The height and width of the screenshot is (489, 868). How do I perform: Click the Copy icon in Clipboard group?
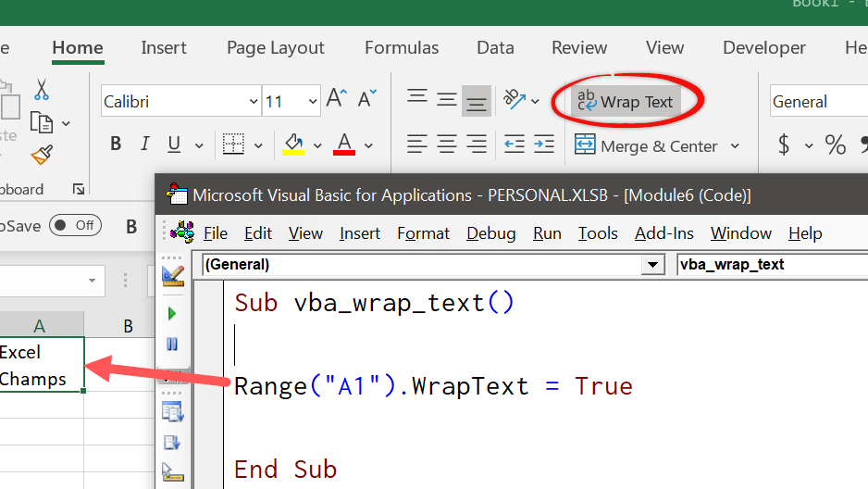pos(42,122)
